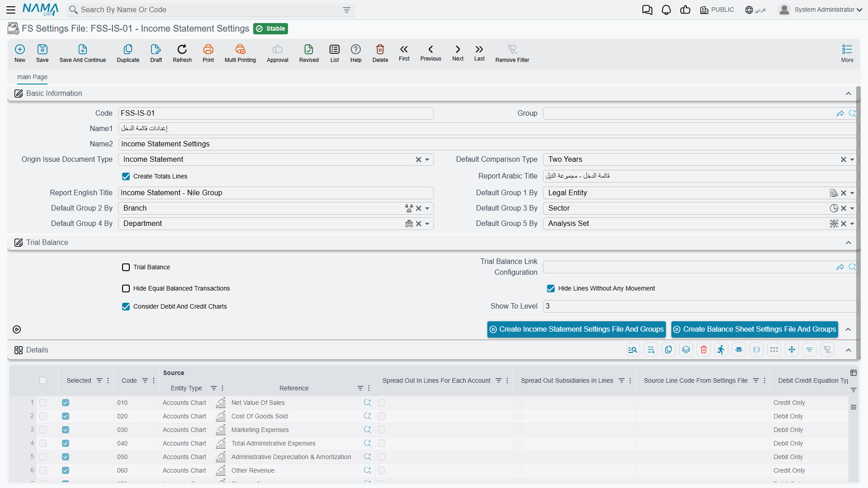The image size is (868, 488).
Task: Open Default Comparison Type dropdown
Action: [852, 160]
